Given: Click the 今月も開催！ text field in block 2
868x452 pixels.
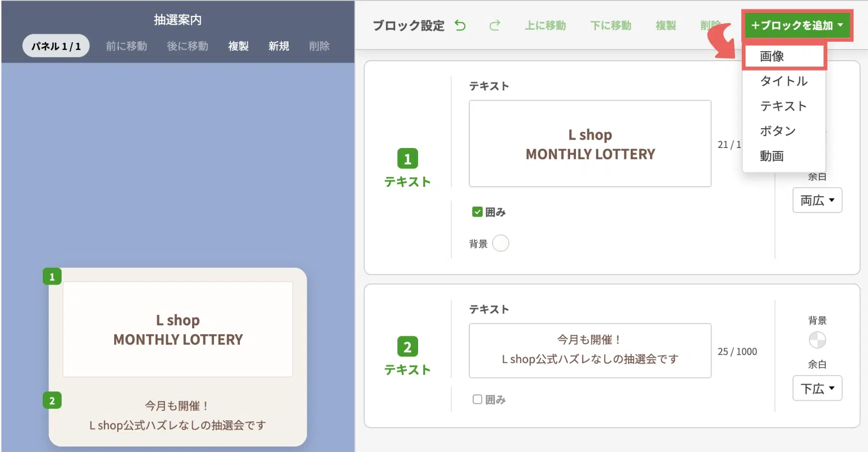Looking at the screenshot, I should click(x=590, y=351).
